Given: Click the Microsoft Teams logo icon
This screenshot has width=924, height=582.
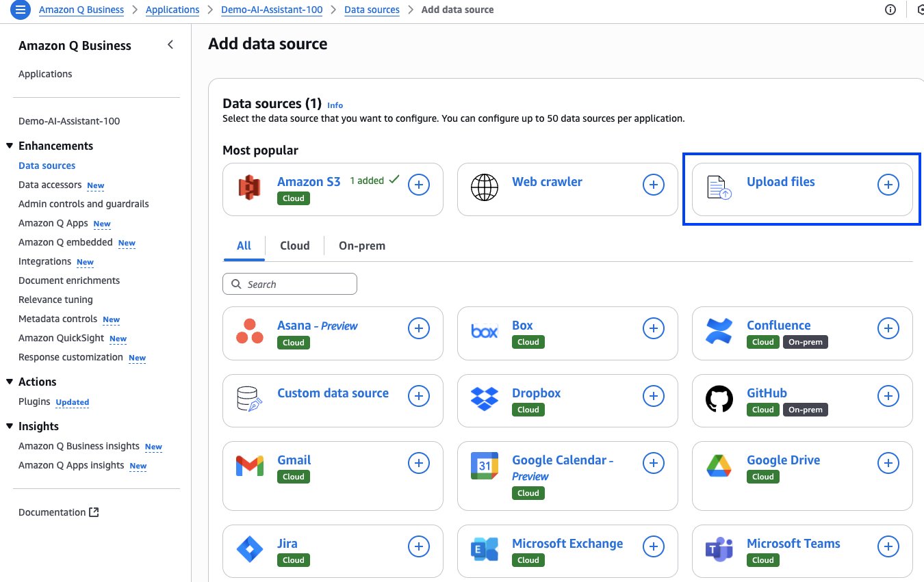Looking at the screenshot, I should click(719, 549).
